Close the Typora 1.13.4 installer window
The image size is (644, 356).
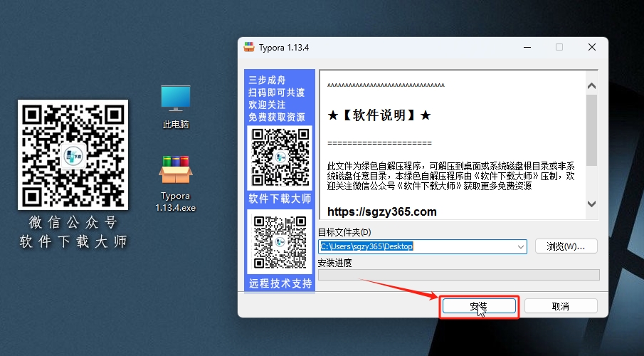click(592, 47)
